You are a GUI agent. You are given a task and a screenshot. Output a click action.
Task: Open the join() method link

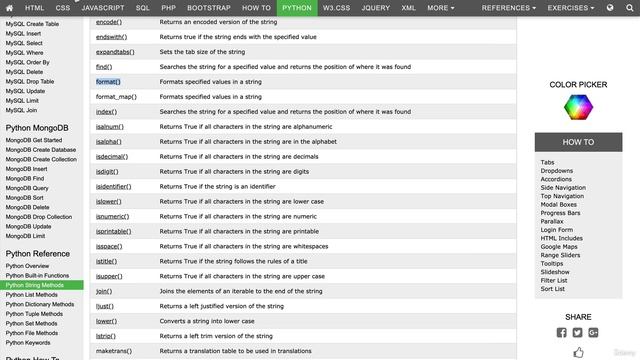(104, 291)
